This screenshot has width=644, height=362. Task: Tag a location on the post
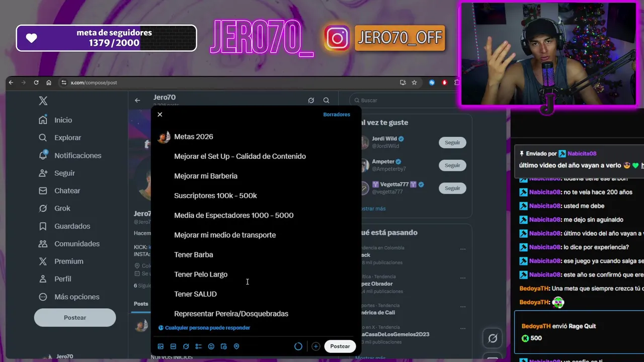tap(236, 346)
